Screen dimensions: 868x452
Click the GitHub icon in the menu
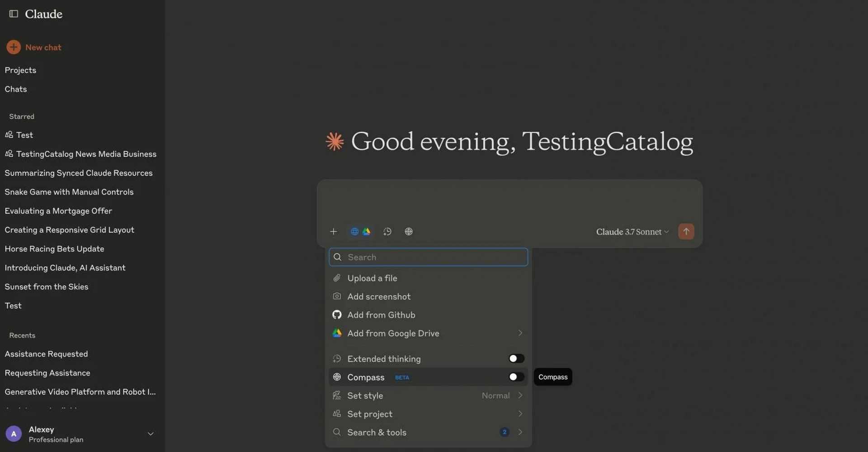point(337,315)
